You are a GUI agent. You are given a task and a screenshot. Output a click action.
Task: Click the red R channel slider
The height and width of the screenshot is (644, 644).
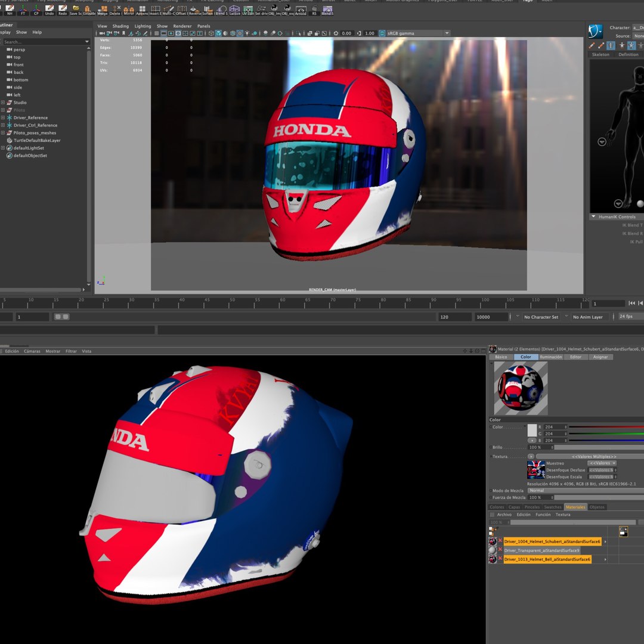point(606,427)
